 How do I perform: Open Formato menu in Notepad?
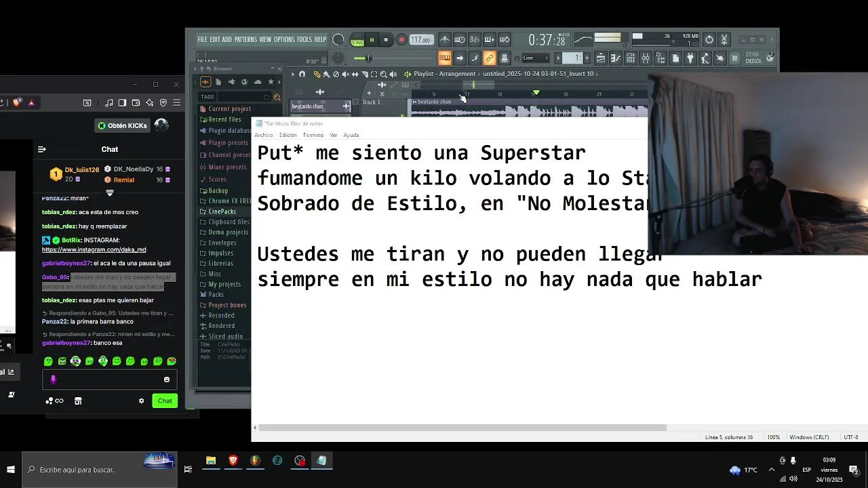(x=313, y=135)
